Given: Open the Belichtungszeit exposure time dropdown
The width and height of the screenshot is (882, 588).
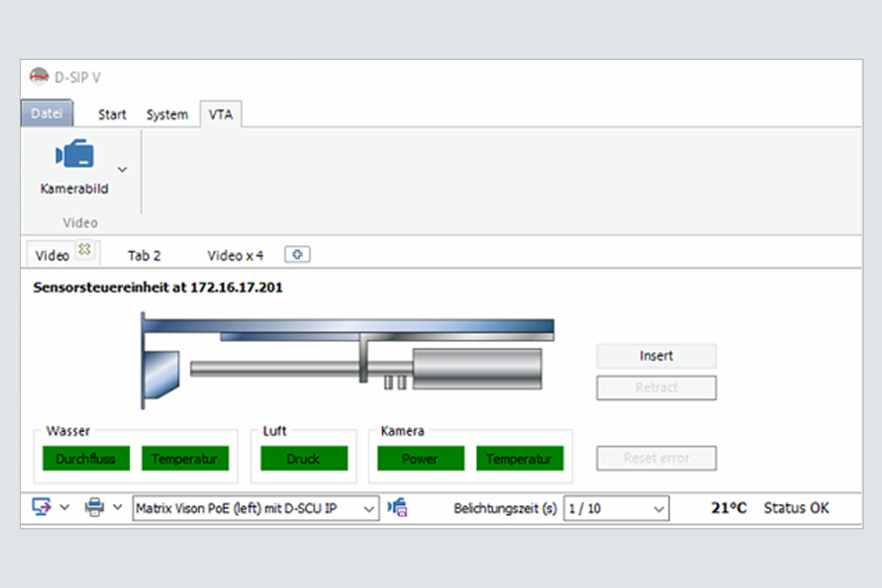Looking at the screenshot, I should click(659, 509).
